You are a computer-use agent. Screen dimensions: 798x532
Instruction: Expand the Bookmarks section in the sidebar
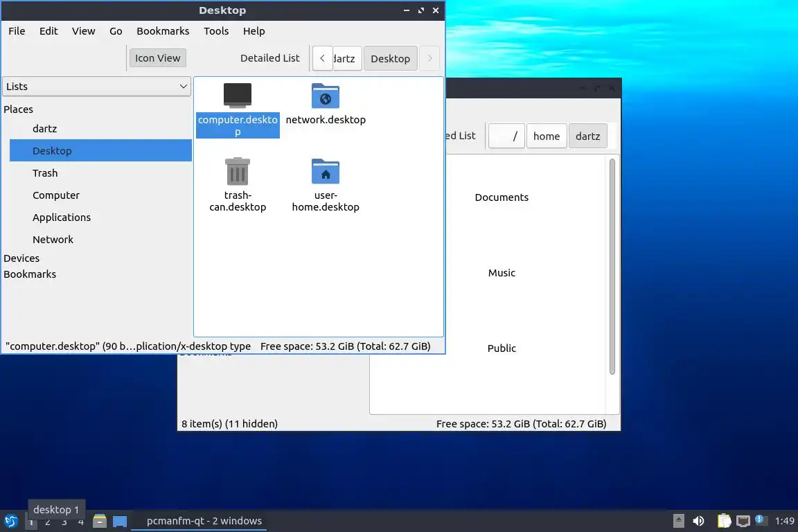point(30,274)
